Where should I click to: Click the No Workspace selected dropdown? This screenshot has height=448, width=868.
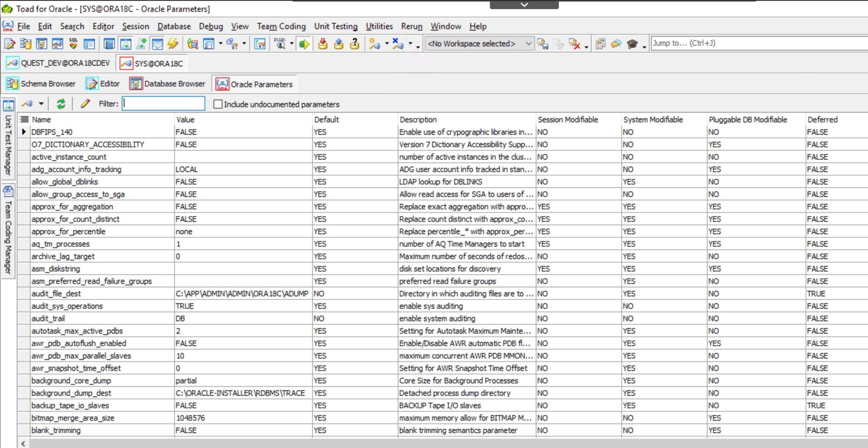[479, 43]
